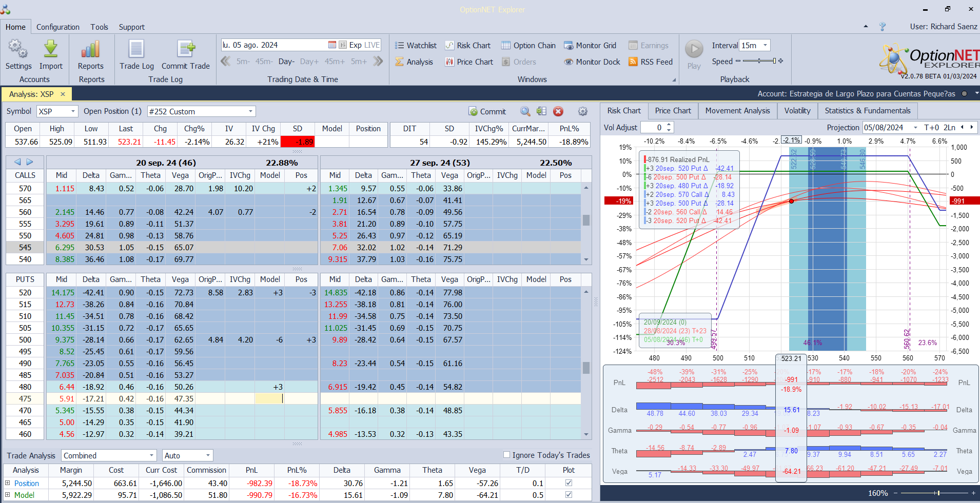Click the trading date input field

click(x=274, y=45)
